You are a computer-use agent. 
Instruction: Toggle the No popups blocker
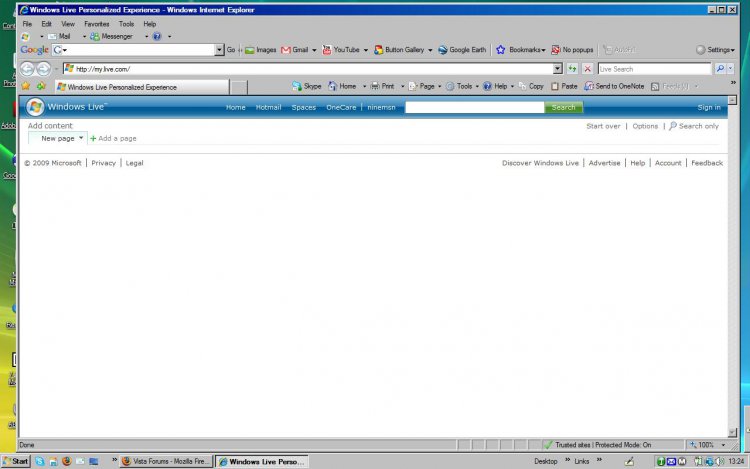[572, 50]
